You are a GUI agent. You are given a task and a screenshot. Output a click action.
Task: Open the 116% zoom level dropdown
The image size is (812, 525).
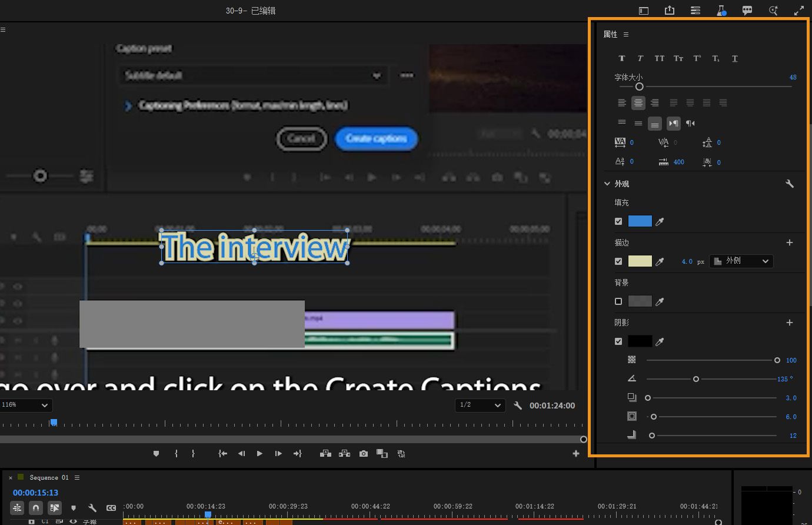tap(26, 405)
